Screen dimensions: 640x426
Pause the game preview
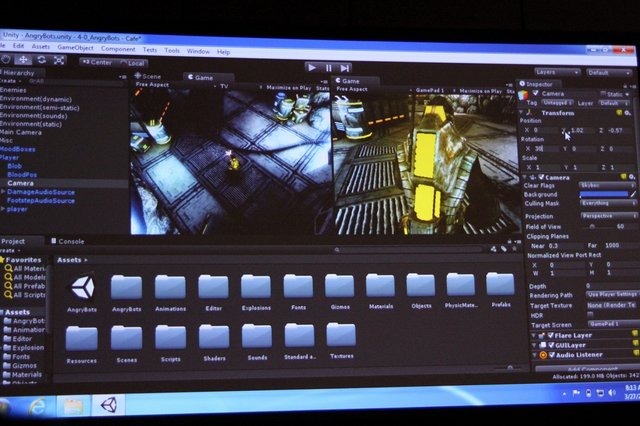(329, 68)
